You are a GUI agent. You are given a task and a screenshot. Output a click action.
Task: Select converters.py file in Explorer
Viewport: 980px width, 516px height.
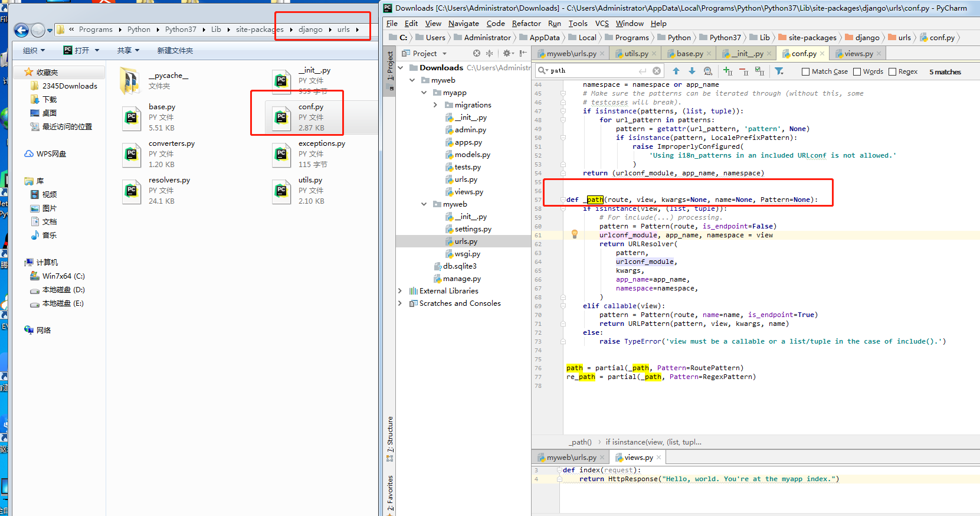pos(158,154)
